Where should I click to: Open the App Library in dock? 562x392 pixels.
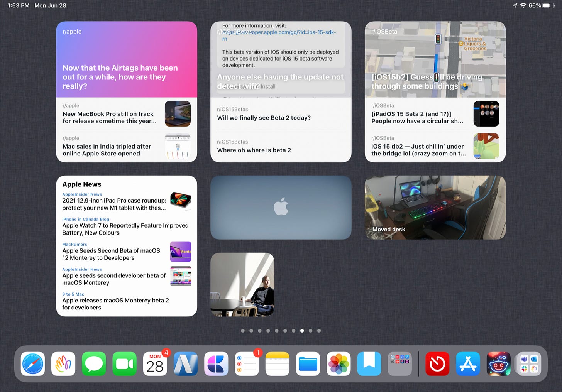coord(529,364)
